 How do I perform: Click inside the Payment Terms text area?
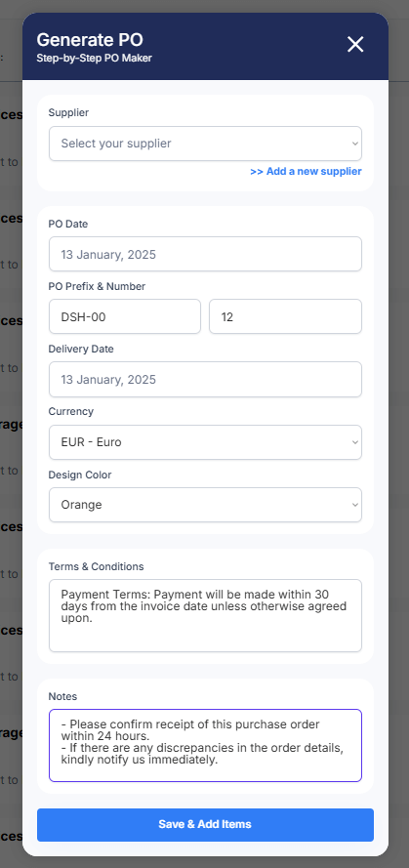pyautogui.click(x=205, y=615)
